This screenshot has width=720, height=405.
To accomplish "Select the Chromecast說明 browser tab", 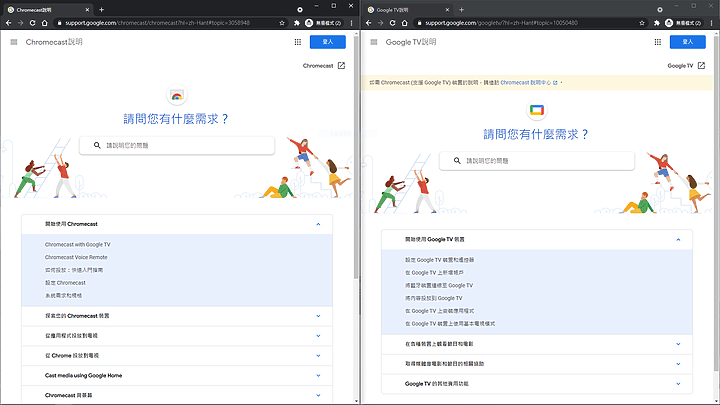I will click(x=48, y=10).
